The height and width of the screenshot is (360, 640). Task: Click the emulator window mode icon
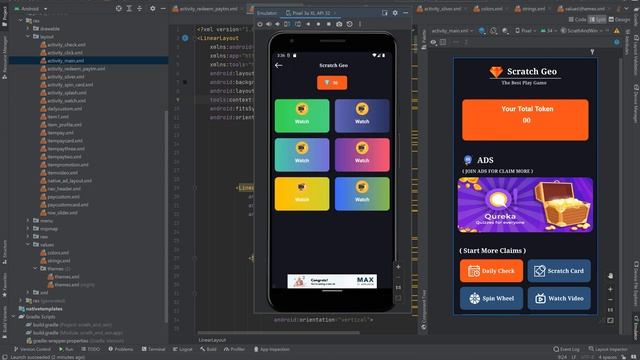click(384, 13)
